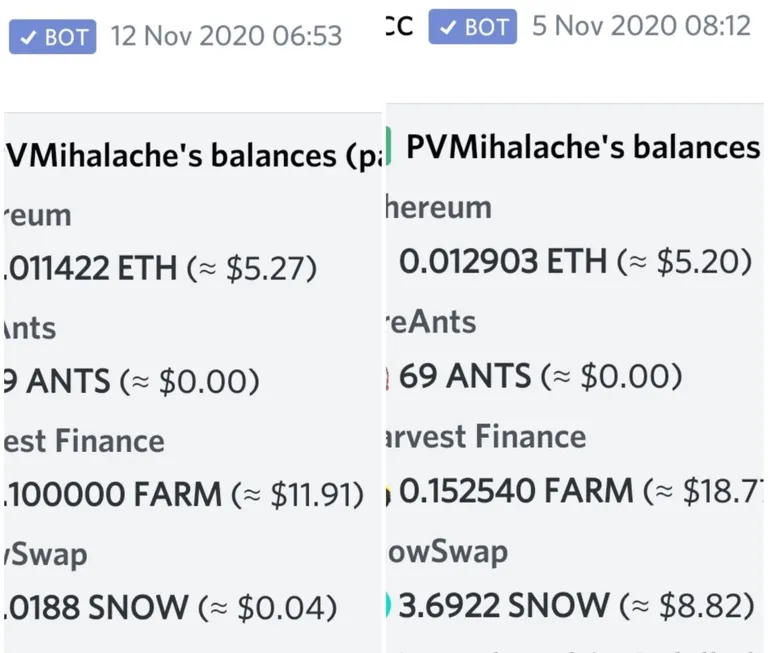
Task: Click the SNOW token icon on the right
Action: pos(388,605)
